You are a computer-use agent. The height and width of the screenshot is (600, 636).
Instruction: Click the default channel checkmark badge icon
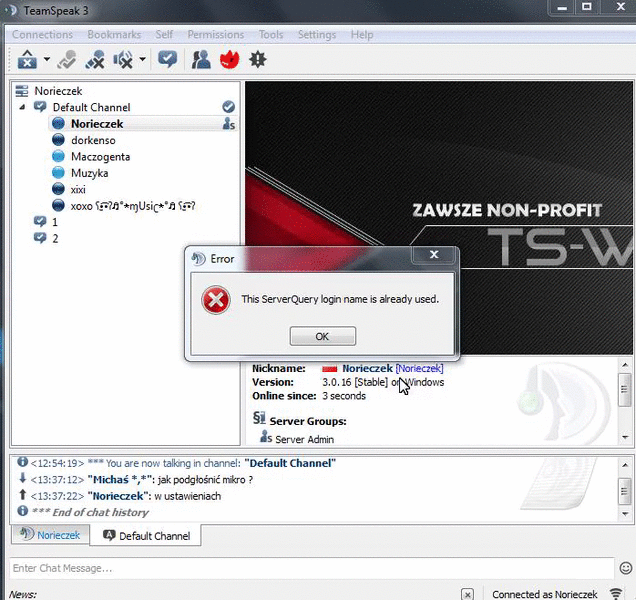[x=228, y=107]
